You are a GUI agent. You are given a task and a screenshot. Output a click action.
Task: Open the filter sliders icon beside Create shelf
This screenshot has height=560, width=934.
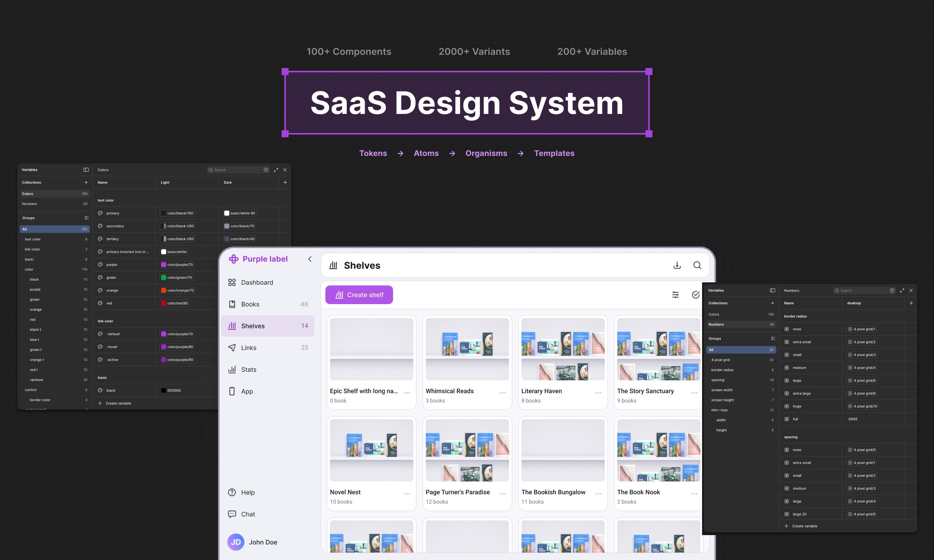[676, 295]
